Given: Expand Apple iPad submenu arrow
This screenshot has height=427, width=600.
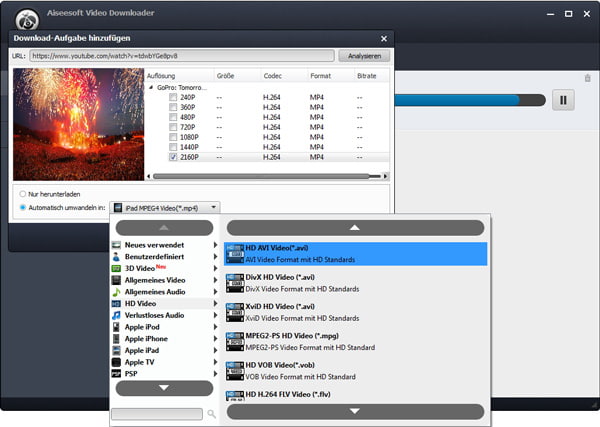Looking at the screenshot, I should click(x=215, y=350).
